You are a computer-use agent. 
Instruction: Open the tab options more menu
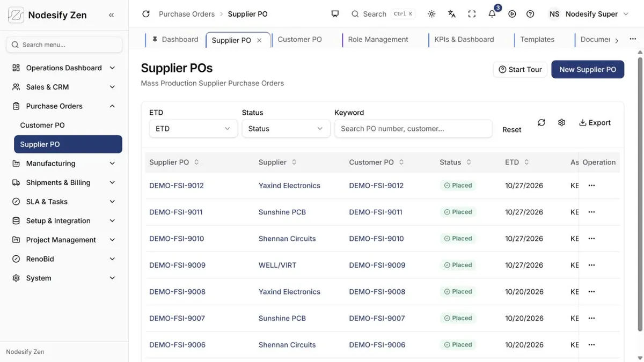(633, 40)
